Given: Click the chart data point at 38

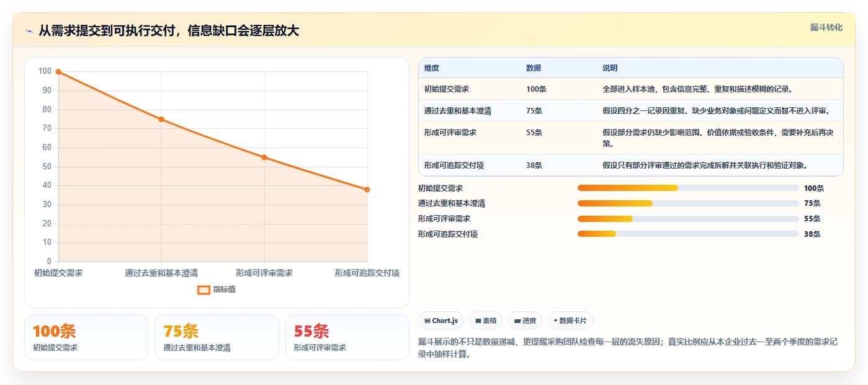Looking at the screenshot, I should tap(367, 190).
